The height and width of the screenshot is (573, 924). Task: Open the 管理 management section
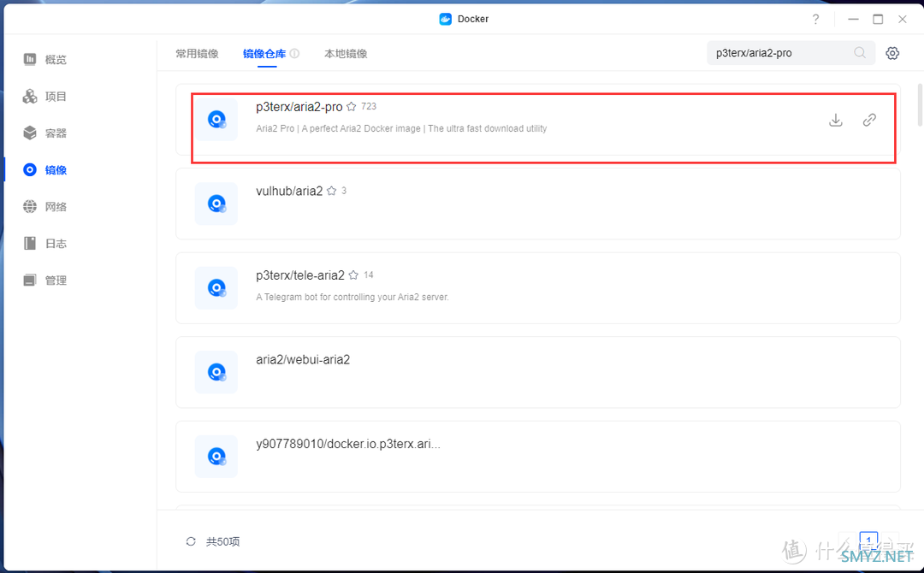[x=44, y=281]
